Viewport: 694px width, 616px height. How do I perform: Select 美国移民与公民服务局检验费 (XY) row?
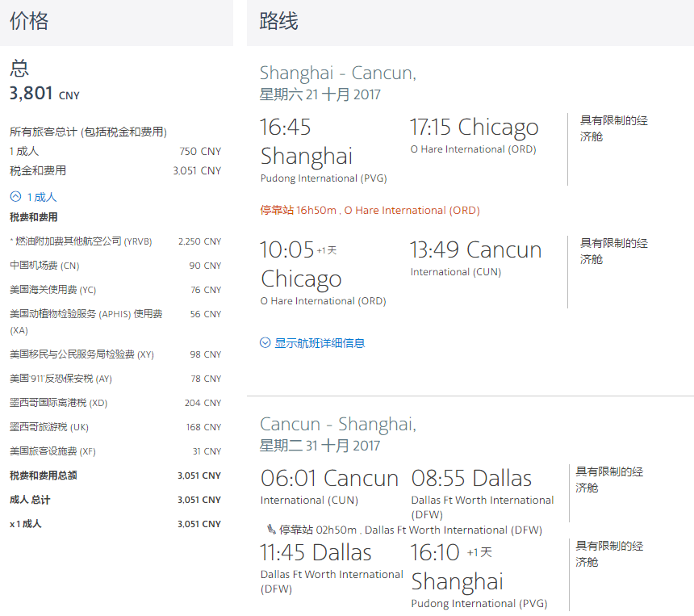click(x=115, y=354)
